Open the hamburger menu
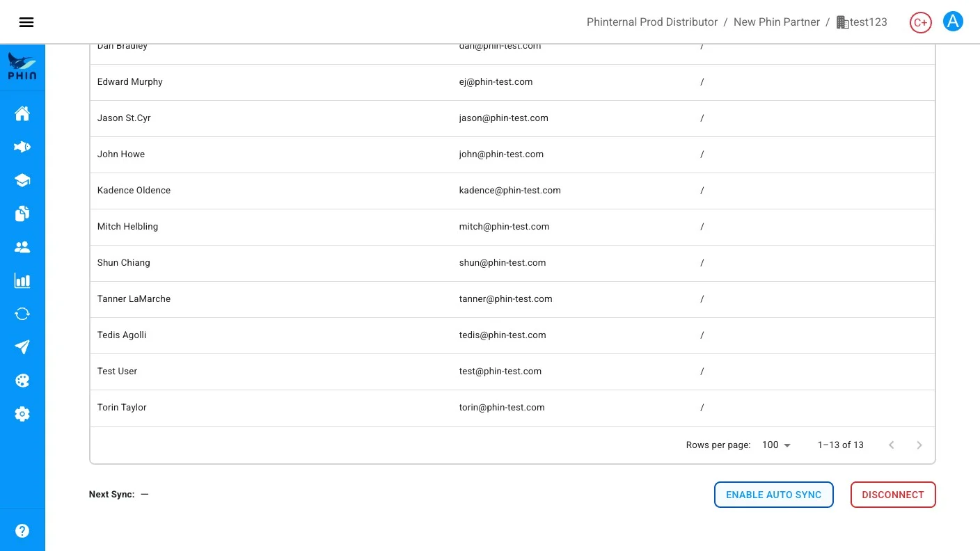This screenshot has height=551, width=980. [26, 22]
